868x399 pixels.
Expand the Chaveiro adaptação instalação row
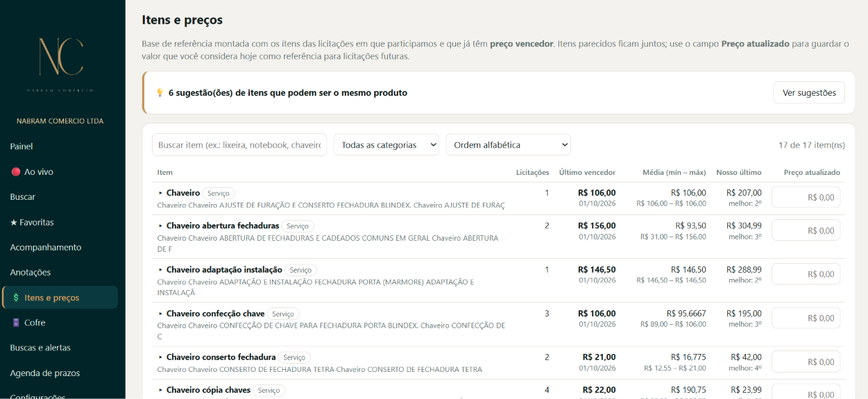[160, 270]
